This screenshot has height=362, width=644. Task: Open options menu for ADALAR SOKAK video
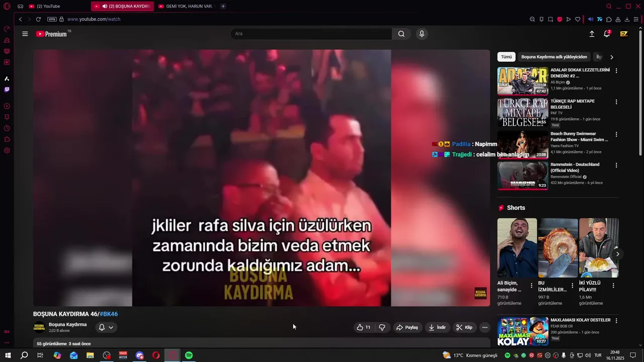(x=616, y=71)
